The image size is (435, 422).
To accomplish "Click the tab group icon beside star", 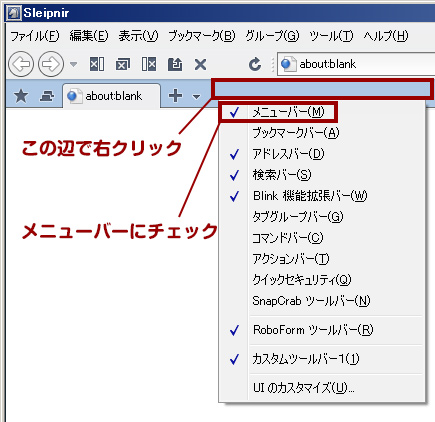I will click(x=47, y=96).
